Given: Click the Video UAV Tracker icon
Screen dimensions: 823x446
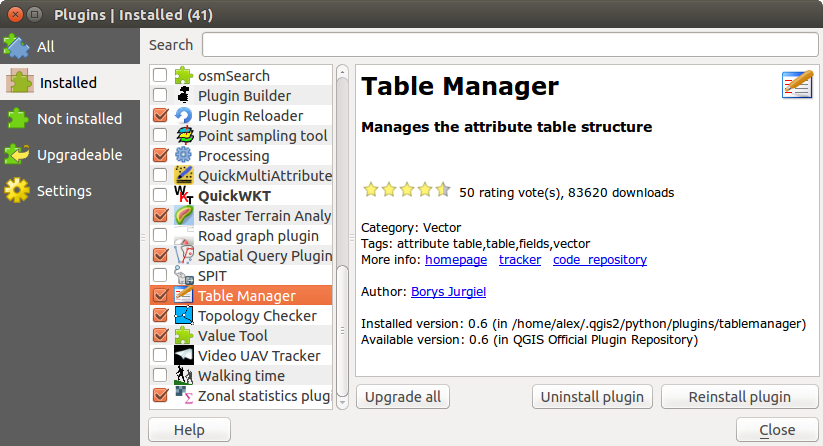Looking at the screenshot, I should pyautogui.click(x=183, y=356).
